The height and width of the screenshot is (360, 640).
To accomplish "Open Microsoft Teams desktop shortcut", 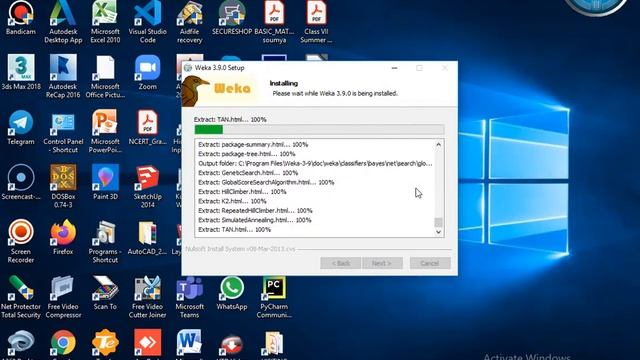I will click(189, 297).
